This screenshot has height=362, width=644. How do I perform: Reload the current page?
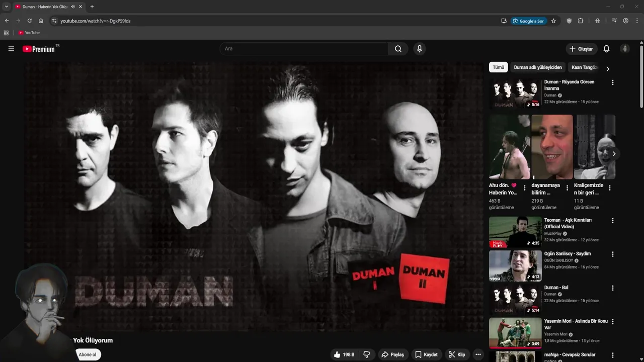coord(29,21)
